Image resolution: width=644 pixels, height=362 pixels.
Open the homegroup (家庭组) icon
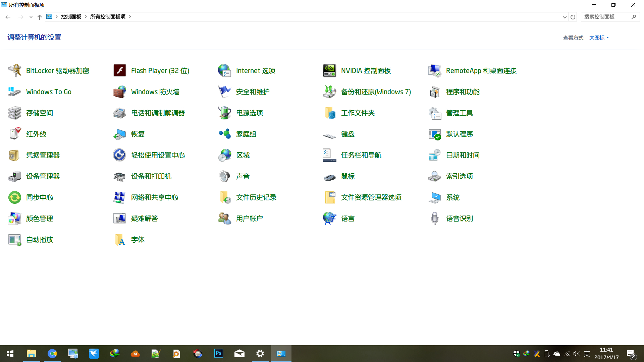point(224,134)
